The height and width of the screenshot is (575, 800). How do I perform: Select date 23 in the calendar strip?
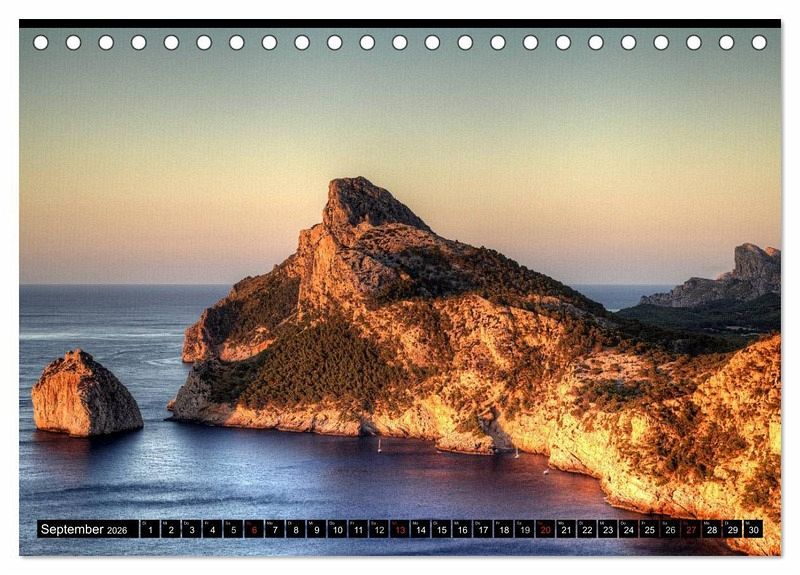coord(608,529)
